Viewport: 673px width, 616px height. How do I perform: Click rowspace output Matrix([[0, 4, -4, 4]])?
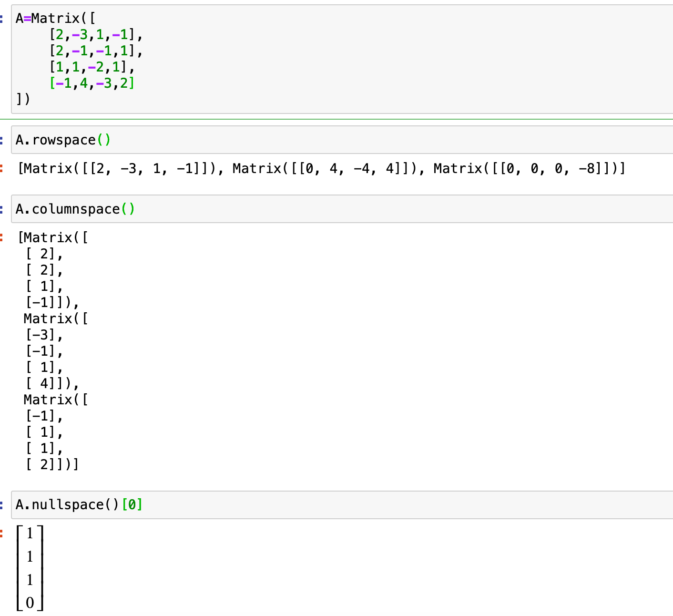tap(324, 168)
